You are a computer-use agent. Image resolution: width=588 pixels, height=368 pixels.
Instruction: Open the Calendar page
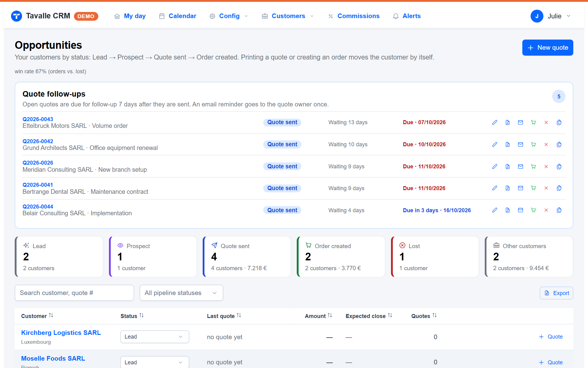tap(178, 16)
